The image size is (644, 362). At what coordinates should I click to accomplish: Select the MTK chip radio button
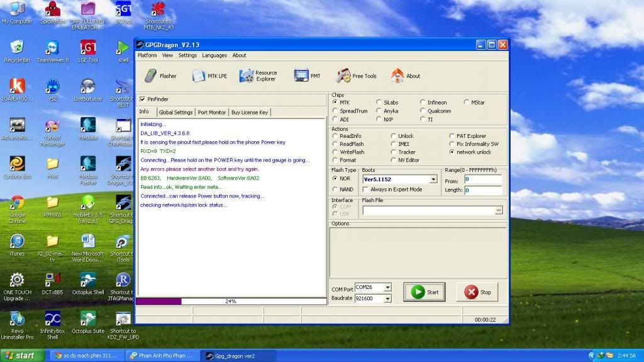[335, 102]
